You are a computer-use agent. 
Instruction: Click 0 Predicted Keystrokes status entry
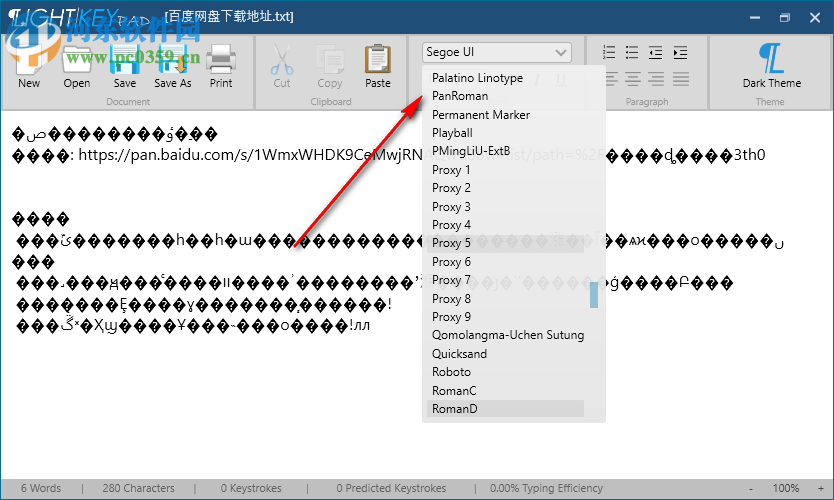[x=391, y=488]
